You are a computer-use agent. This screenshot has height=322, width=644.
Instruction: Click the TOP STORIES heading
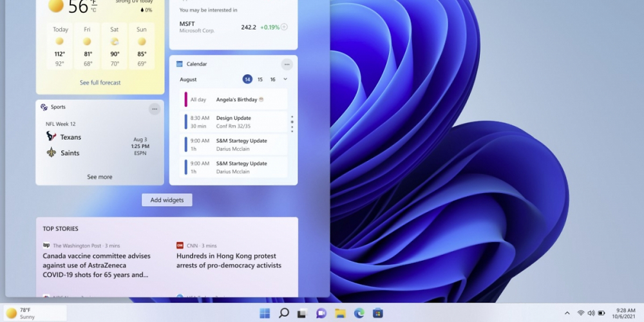coord(61,229)
